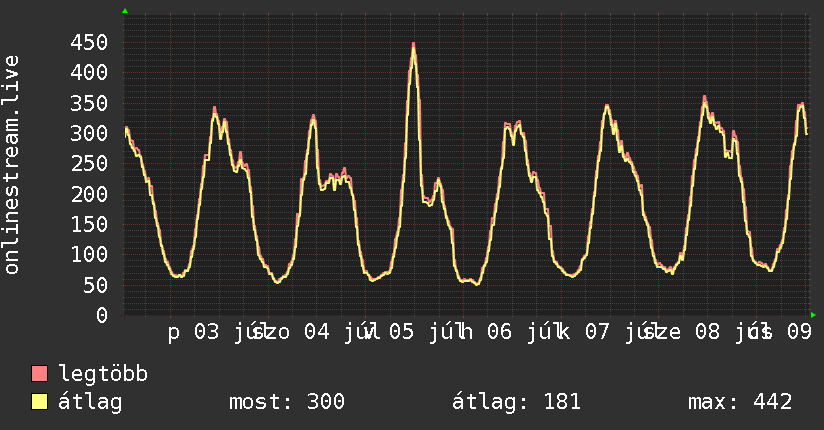Click the pink legtöbb legend swatch

coord(39,374)
